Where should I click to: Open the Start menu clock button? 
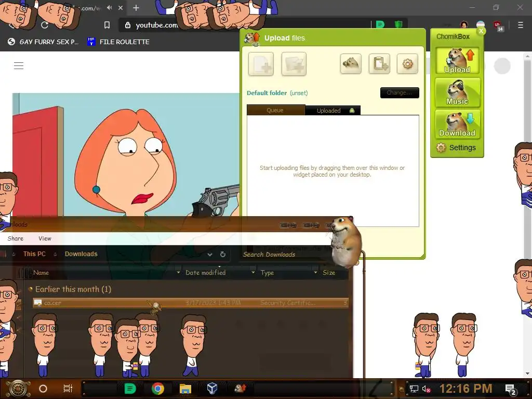point(18,389)
